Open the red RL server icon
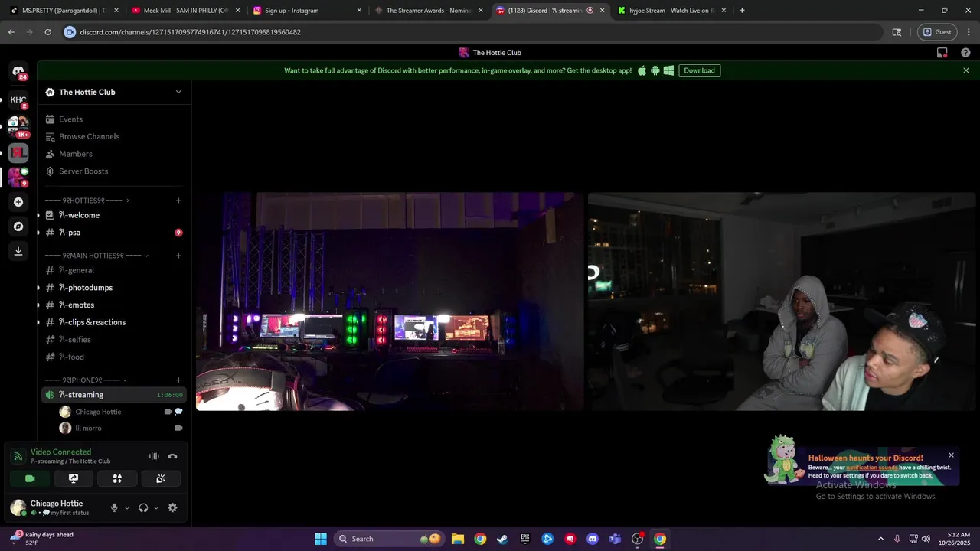 point(18,152)
